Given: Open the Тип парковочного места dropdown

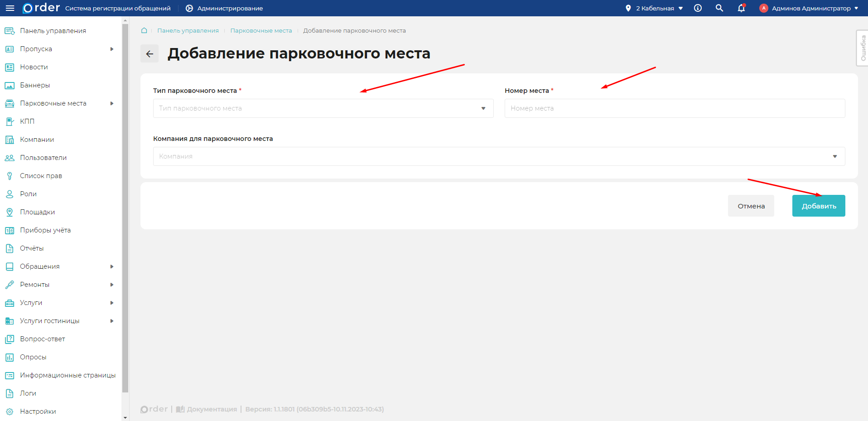Looking at the screenshot, I should [x=323, y=108].
